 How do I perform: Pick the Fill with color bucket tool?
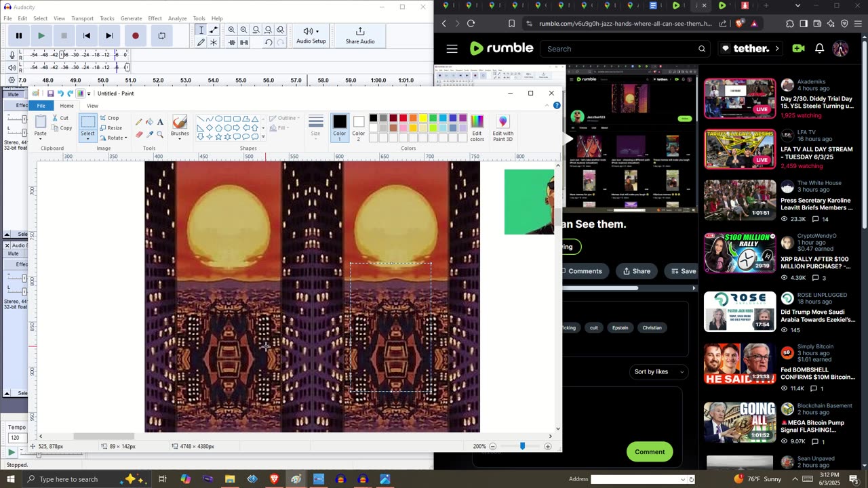[x=149, y=122]
